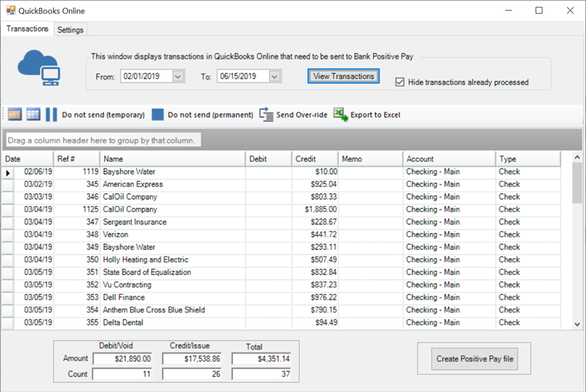Sort by the Type column header
This screenshot has height=392, width=586.
529,159
